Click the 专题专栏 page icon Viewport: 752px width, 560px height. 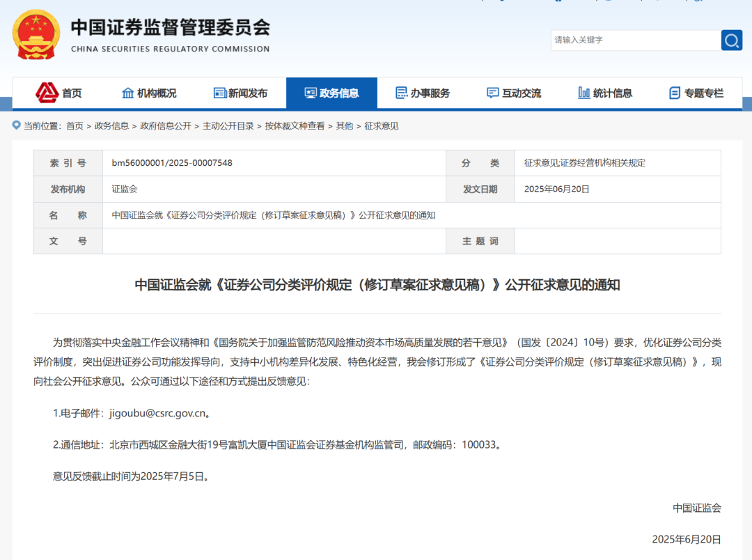coord(674,93)
